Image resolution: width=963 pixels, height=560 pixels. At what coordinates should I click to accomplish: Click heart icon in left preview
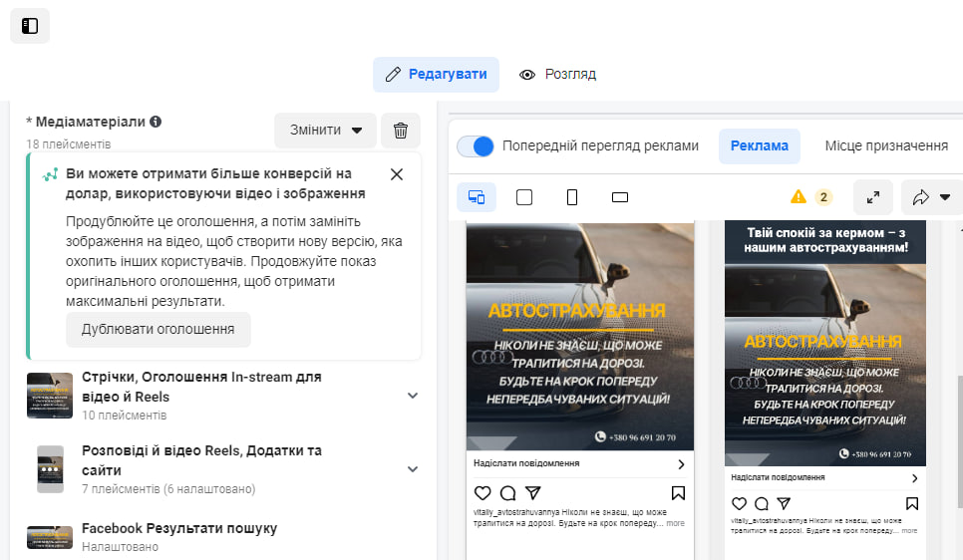click(482, 493)
